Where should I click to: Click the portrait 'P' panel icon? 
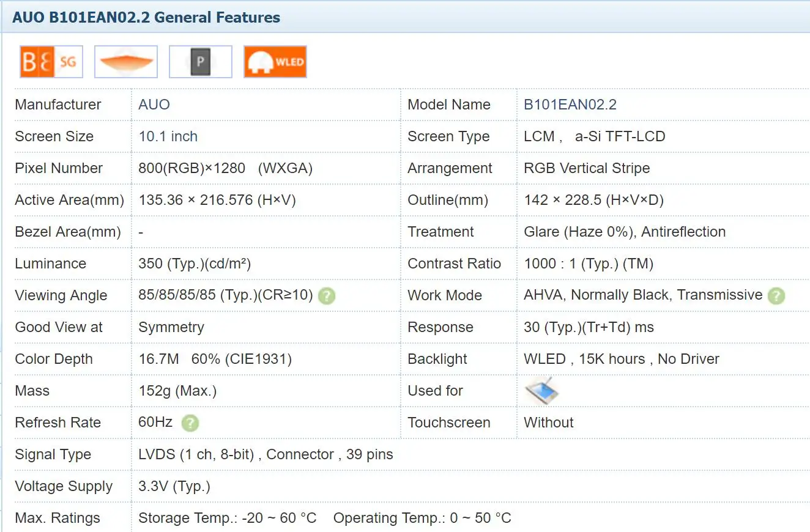201,62
